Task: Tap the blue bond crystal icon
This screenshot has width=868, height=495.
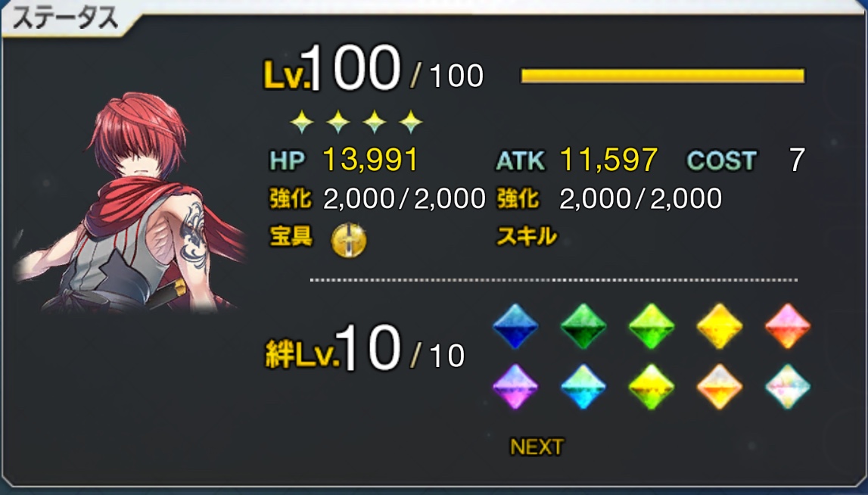Action: 515,326
